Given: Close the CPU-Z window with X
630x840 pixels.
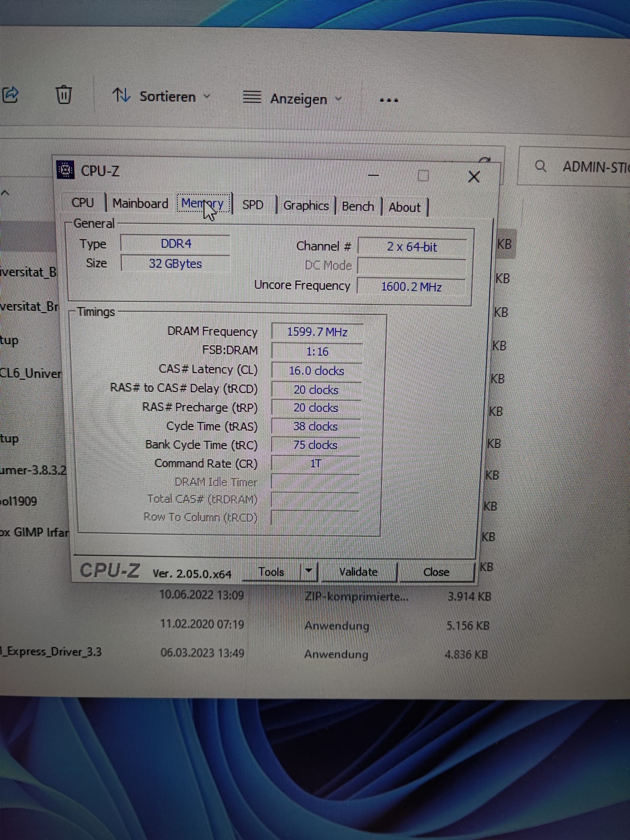Looking at the screenshot, I should pos(474,177).
